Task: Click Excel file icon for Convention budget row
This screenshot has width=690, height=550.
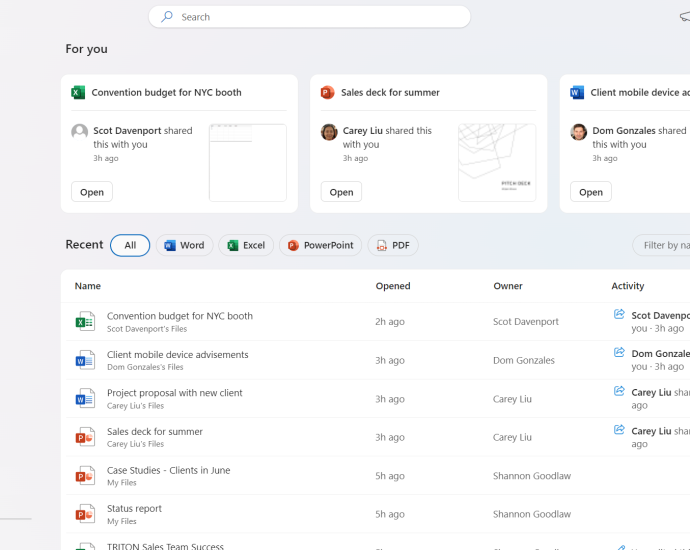Action: pos(85,322)
